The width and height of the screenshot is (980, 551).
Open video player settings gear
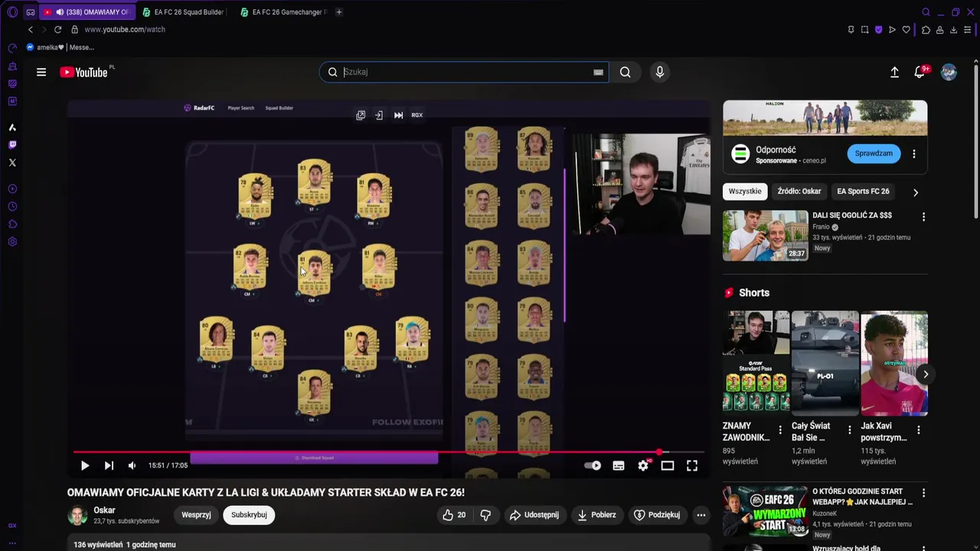tap(643, 465)
